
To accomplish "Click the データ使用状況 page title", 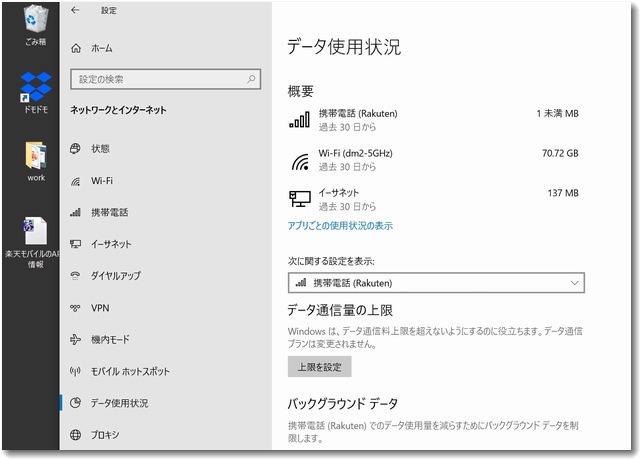I will [344, 47].
